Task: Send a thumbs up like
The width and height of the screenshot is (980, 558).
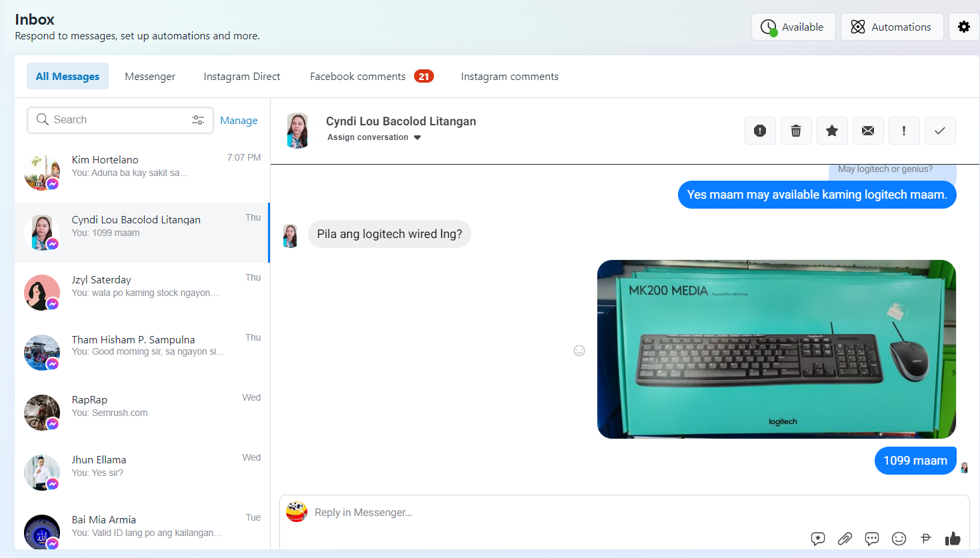Action: (953, 538)
